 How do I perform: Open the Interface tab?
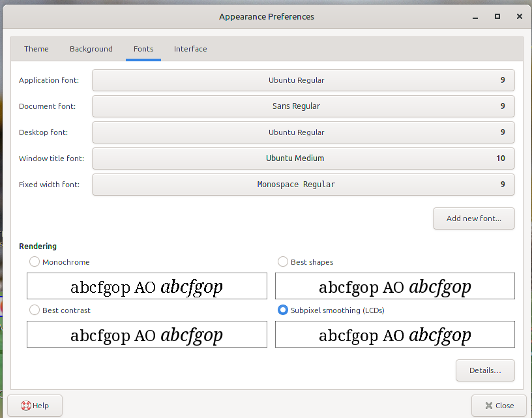click(190, 49)
